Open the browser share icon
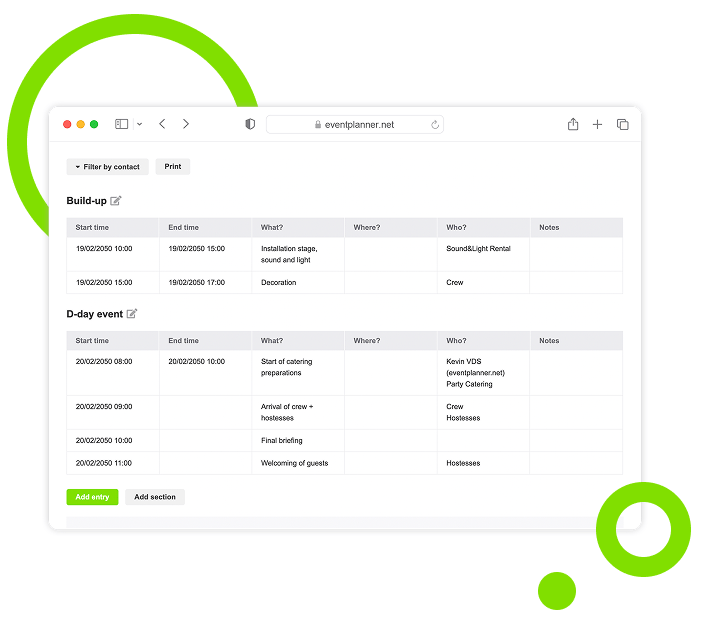This screenshot has height=624, width=704. coord(573,124)
